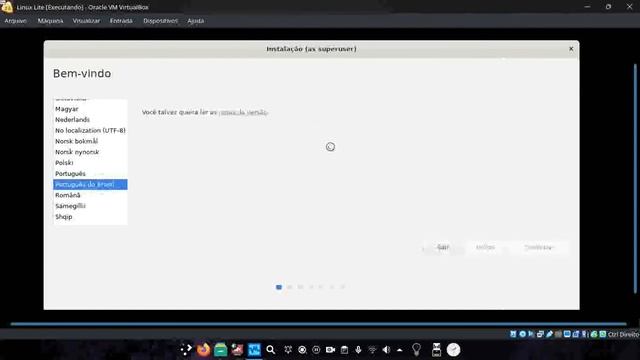Open the notas de versão link
The width and height of the screenshot is (640, 360).
[243, 112]
